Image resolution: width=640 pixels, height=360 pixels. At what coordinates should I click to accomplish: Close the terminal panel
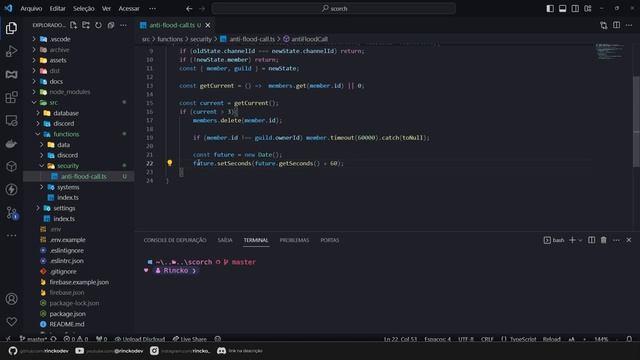[629, 240]
